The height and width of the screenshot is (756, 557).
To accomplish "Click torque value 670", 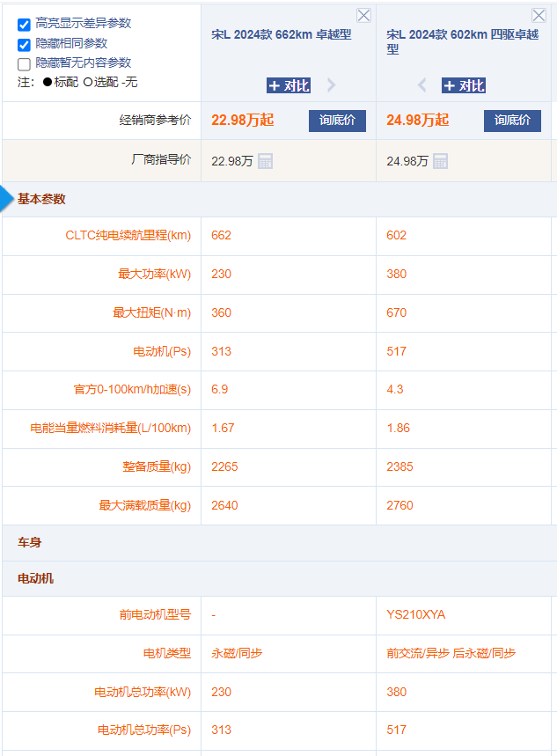I will pos(396,312).
